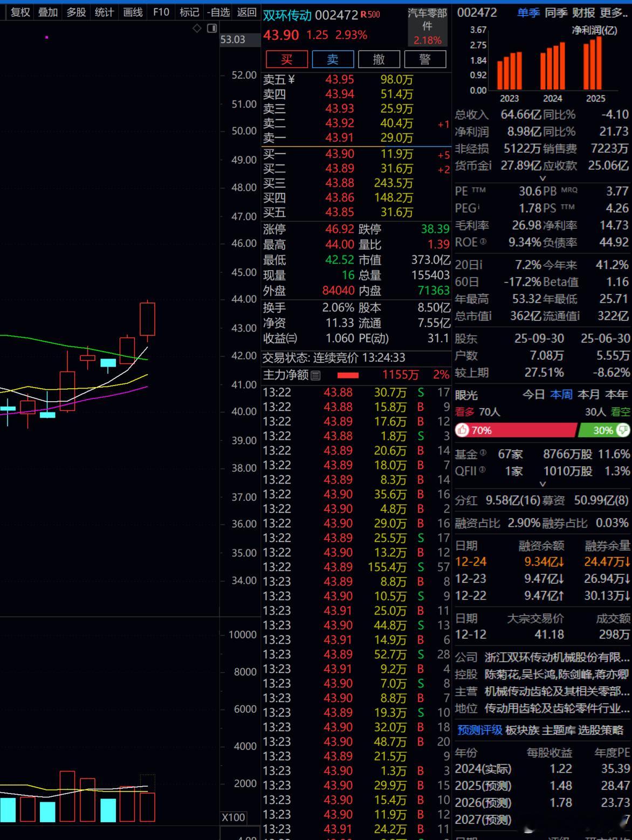The image size is (632, 840).
Task: Open the 预测评级 tab
Action: [x=480, y=730]
